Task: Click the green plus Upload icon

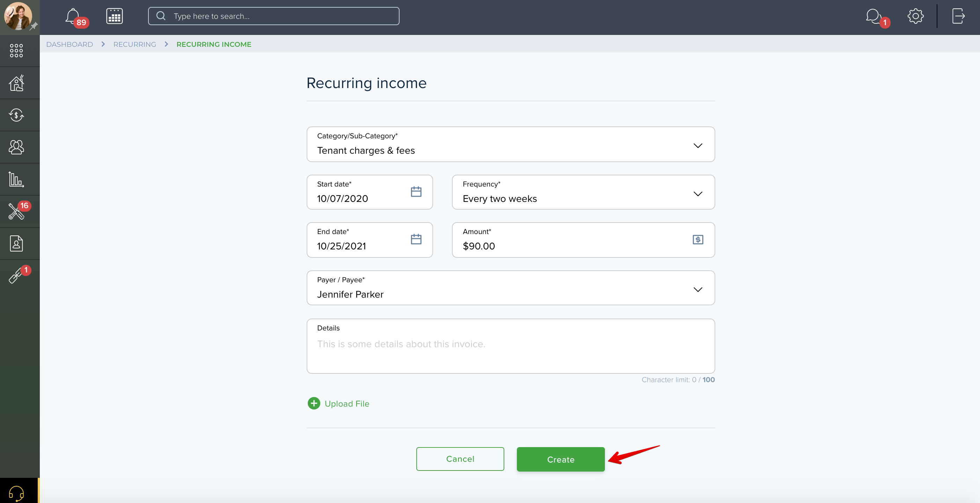Action: [x=314, y=403]
